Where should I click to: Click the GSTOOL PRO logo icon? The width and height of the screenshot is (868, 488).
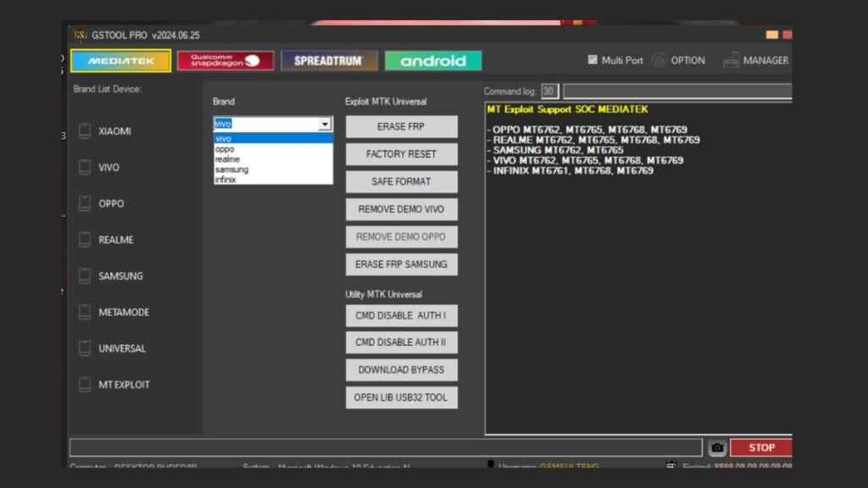81,35
